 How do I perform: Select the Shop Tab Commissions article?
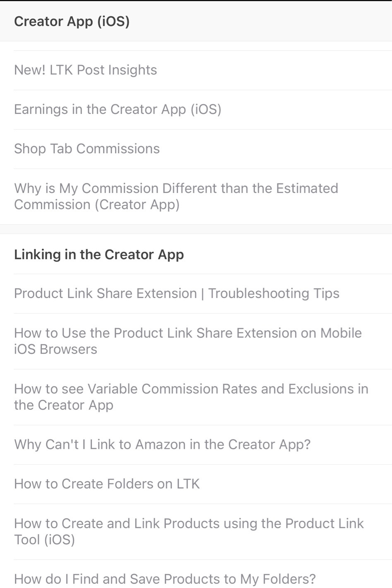click(87, 149)
